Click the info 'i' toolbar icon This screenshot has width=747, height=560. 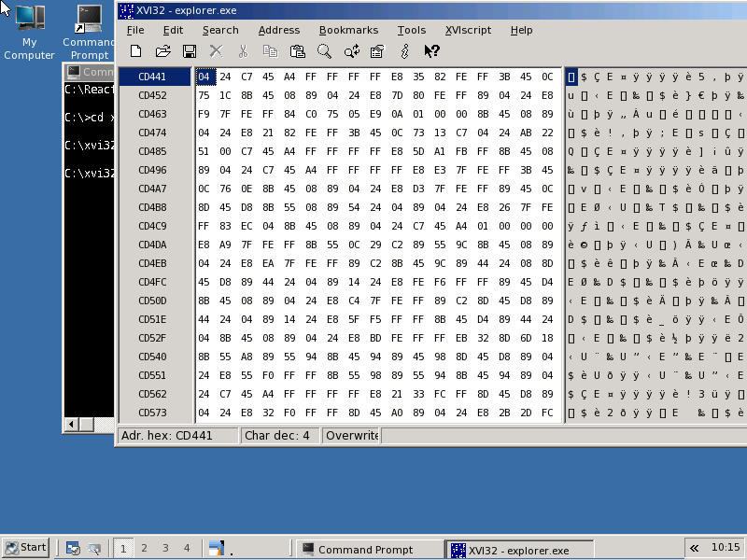[x=404, y=51]
